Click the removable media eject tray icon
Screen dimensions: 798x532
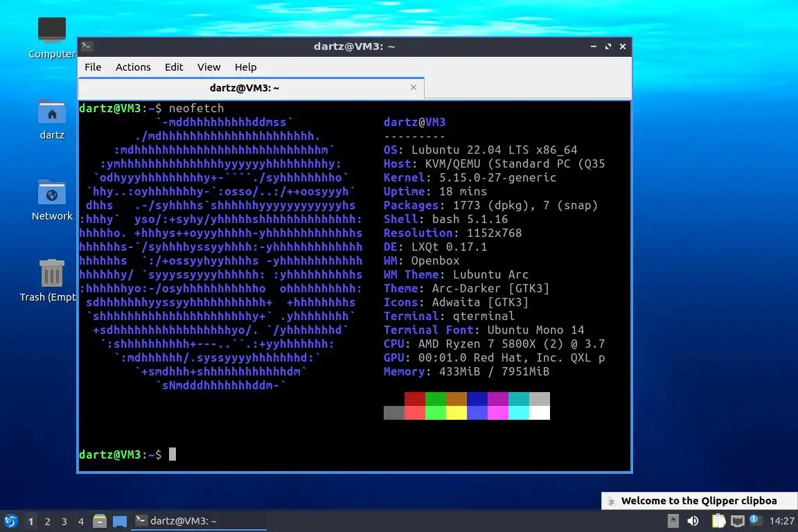click(x=673, y=521)
